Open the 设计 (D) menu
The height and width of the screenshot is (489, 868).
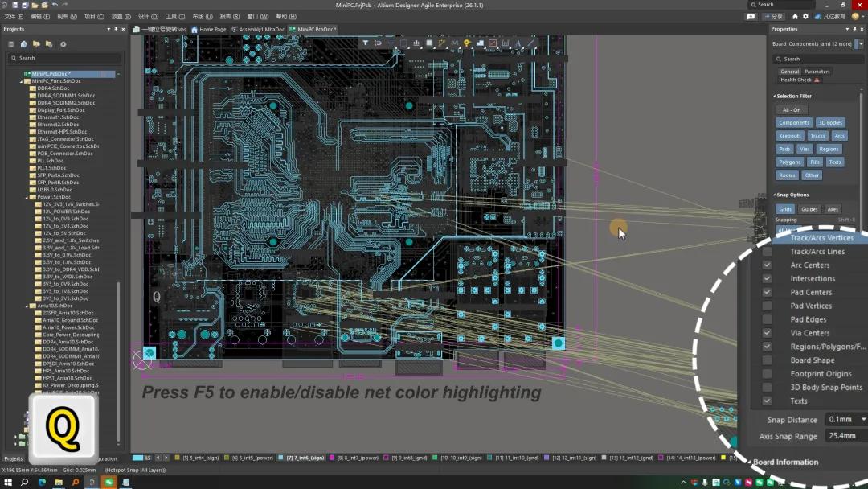point(148,17)
